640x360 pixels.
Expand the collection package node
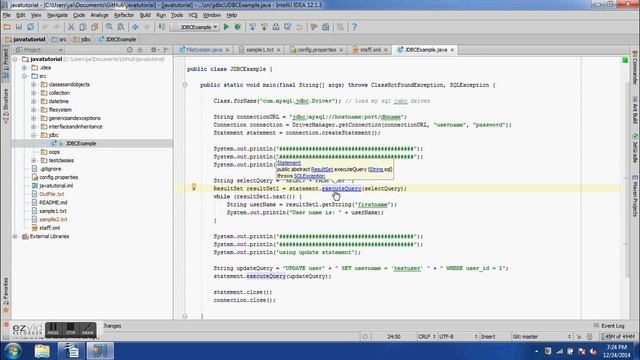[34, 93]
